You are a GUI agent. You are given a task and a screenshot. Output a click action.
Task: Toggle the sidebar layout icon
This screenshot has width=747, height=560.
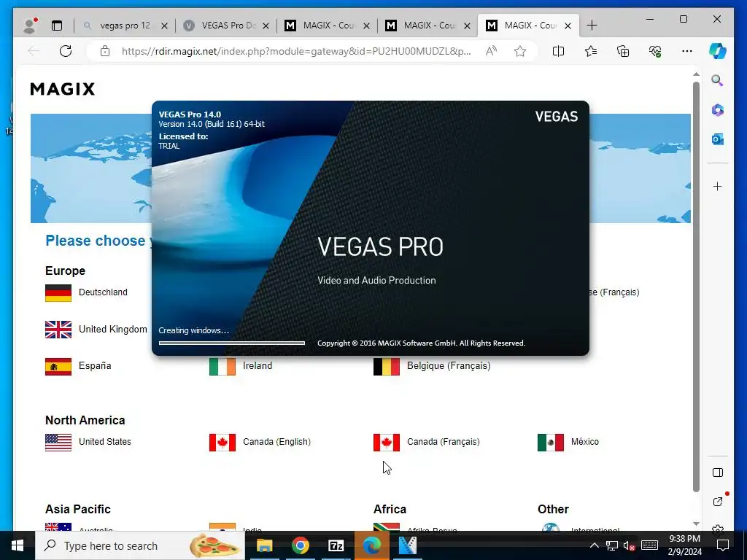pyautogui.click(x=718, y=472)
